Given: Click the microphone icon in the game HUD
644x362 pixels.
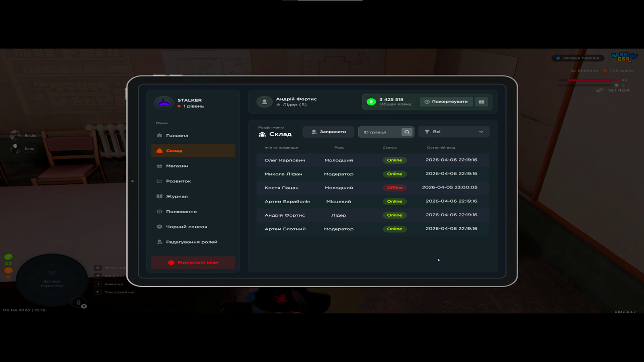Looking at the screenshot, I should coord(78,302).
